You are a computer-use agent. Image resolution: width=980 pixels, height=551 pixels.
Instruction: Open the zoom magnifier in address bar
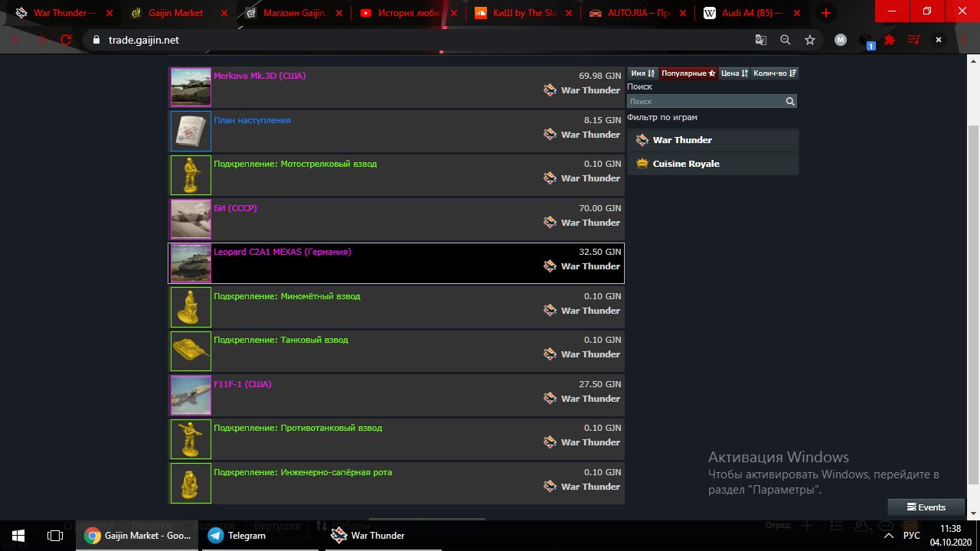[x=785, y=40]
